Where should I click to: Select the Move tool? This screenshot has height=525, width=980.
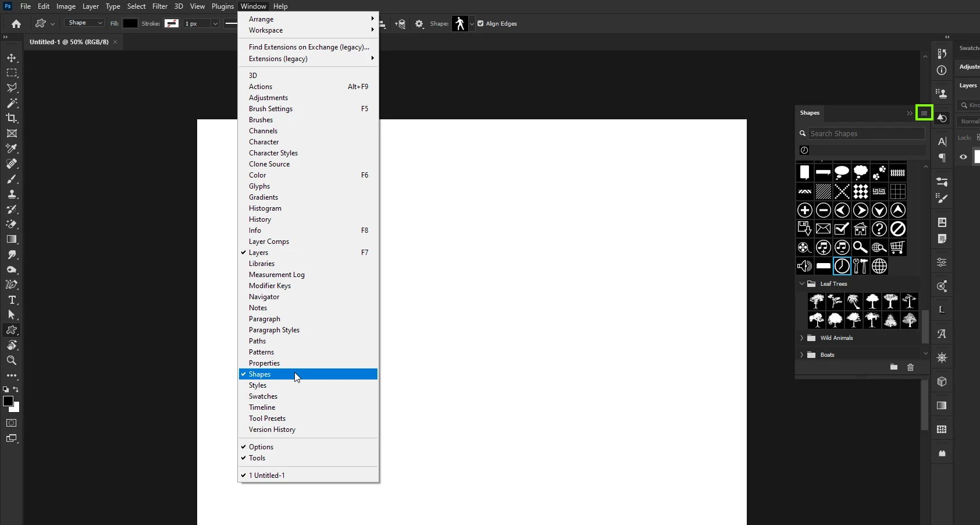click(x=12, y=58)
